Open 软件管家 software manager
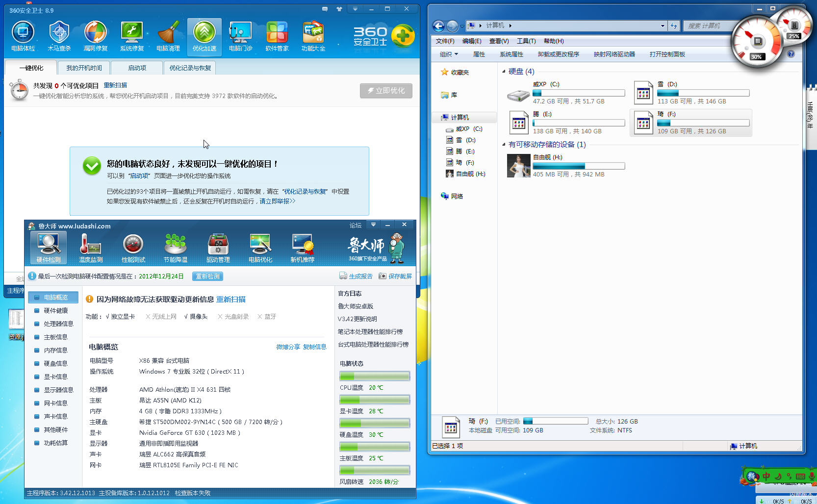The image size is (817, 504). pos(277,34)
